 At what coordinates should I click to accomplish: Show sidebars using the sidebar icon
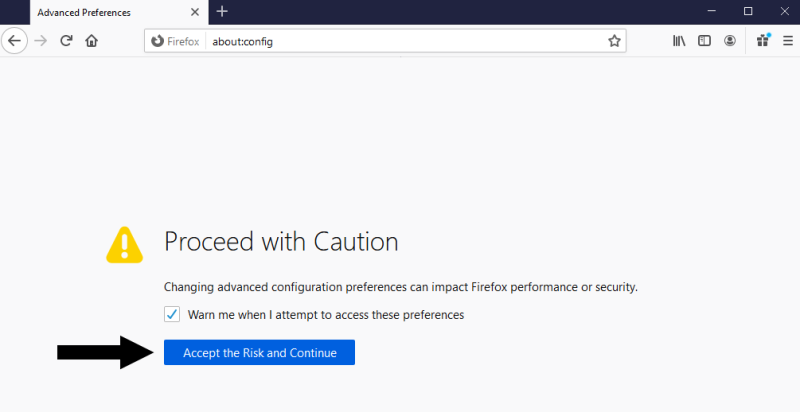click(704, 41)
